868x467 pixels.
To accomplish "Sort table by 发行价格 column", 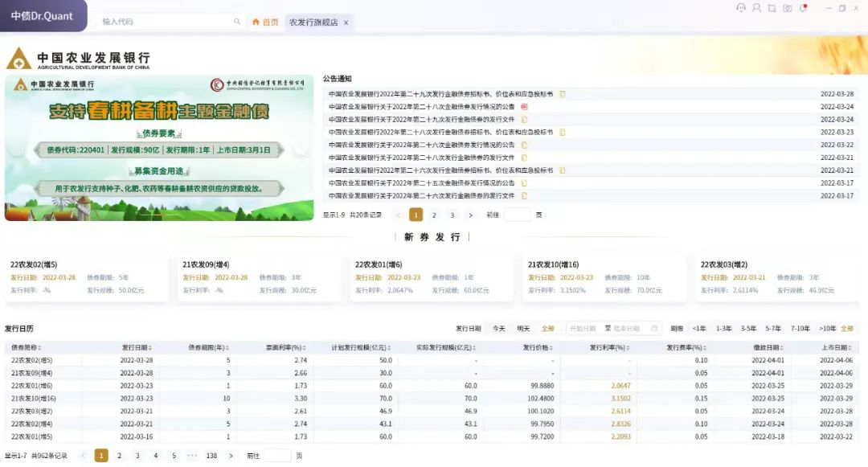I will [x=538, y=348].
